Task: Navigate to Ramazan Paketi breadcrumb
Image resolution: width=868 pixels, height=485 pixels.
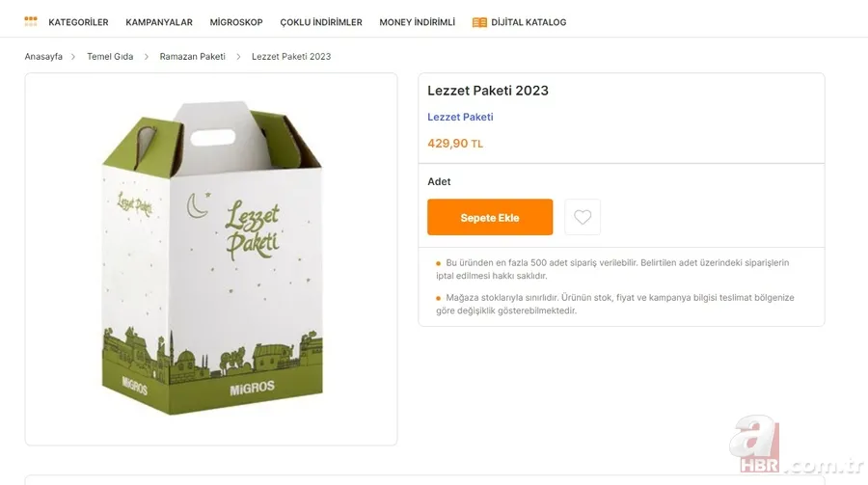Action: pos(192,57)
